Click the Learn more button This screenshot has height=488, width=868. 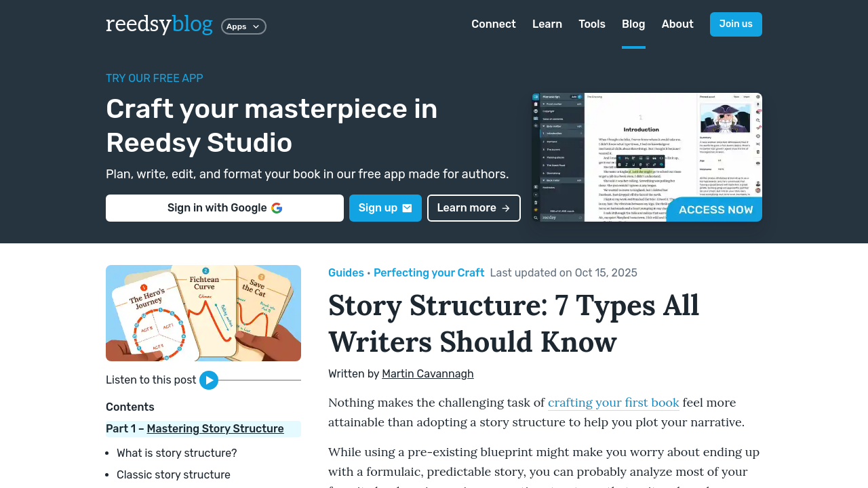point(474,208)
